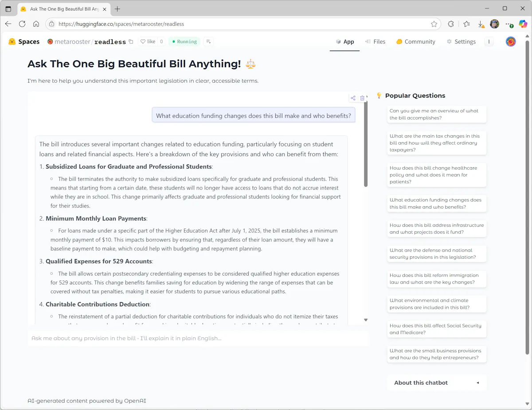Open the space Settings tab
532x410 pixels.
[461, 42]
